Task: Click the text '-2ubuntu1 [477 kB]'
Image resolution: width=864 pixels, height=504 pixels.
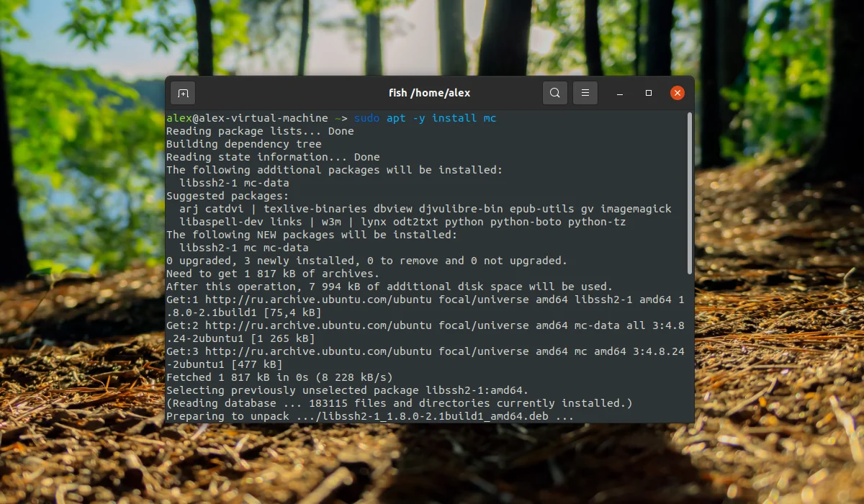Action: pos(225,364)
